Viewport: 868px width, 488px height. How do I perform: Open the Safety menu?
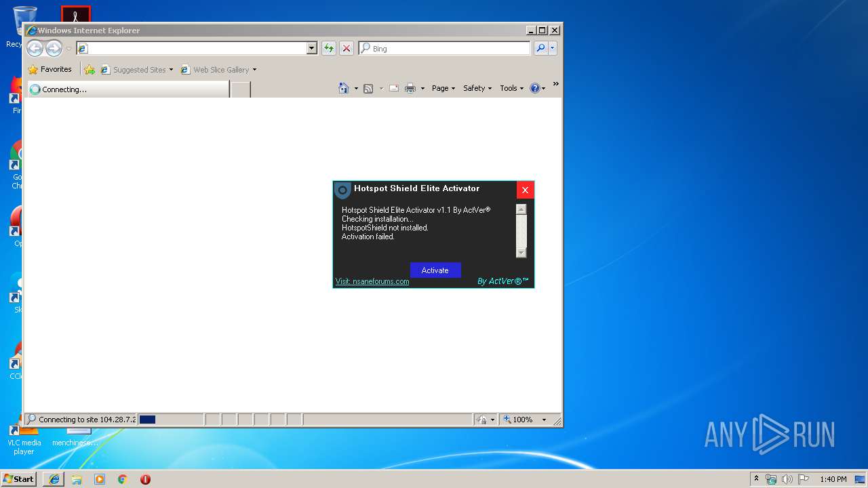pos(477,88)
